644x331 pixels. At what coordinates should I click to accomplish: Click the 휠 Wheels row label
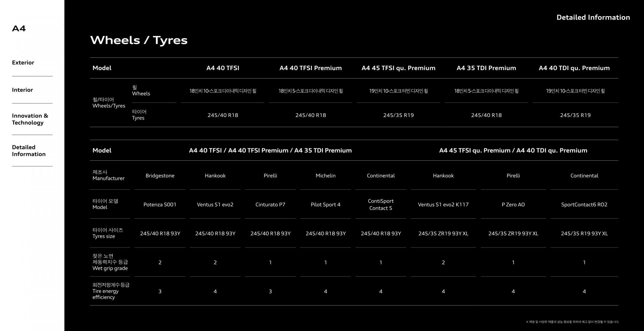[x=141, y=91]
